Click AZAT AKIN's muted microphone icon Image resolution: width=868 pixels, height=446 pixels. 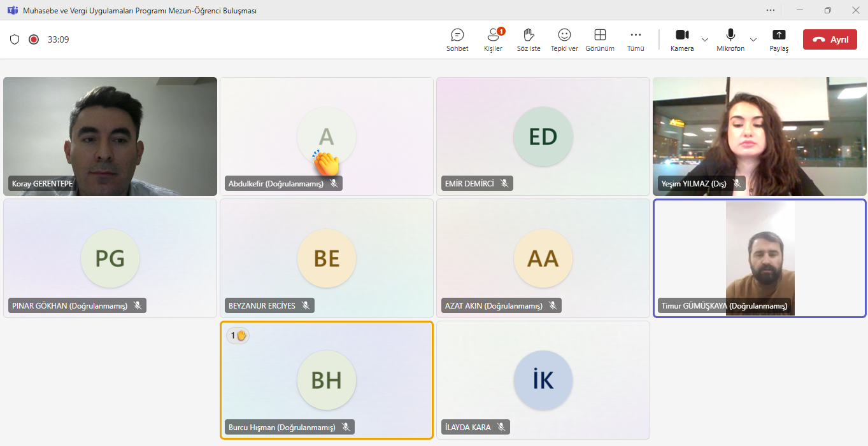[x=553, y=305]
